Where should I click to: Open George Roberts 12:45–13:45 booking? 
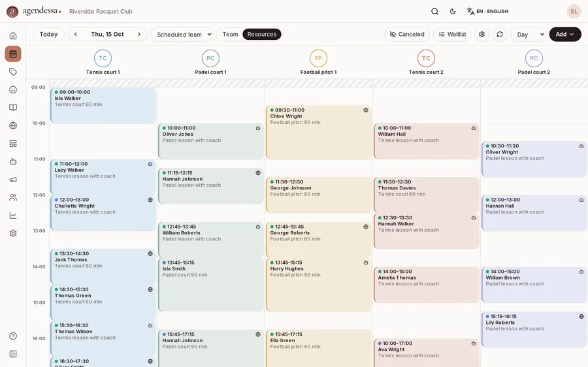[x=319, y=240]
